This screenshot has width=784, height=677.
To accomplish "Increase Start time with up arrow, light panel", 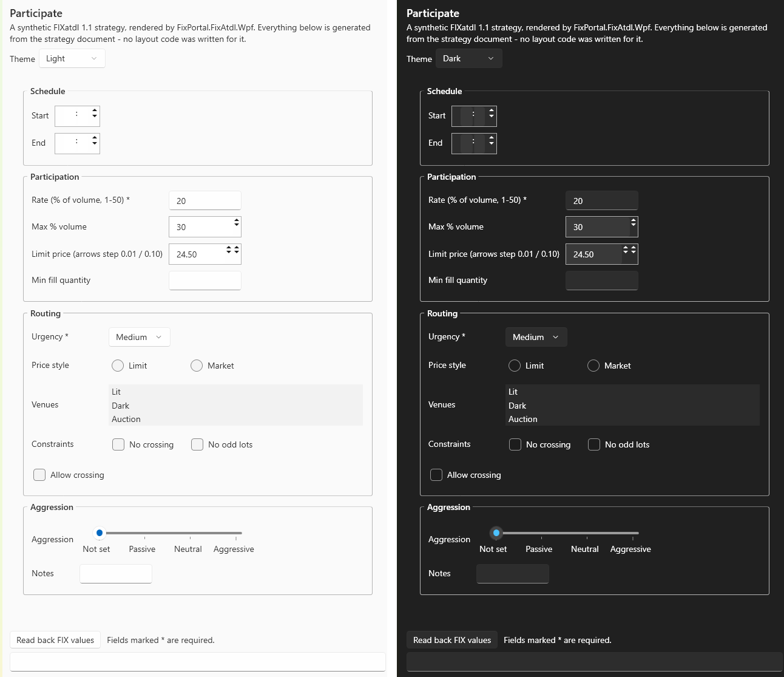I will (95, 111).
